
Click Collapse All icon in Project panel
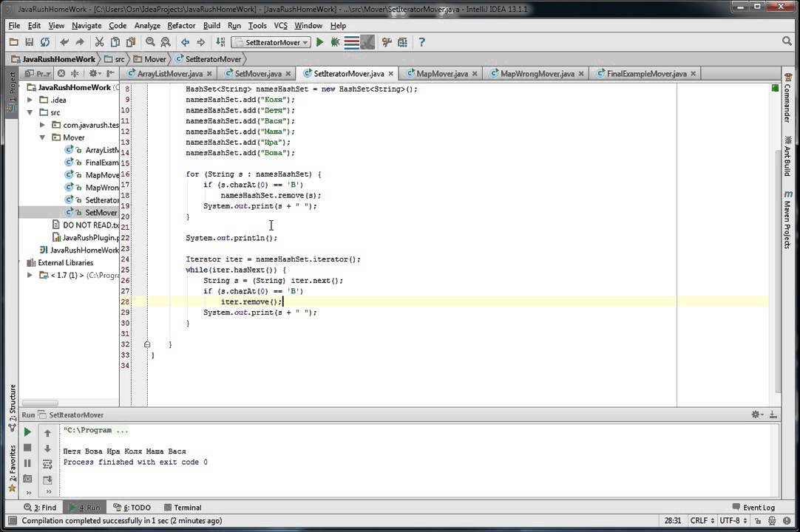click(75, 73)
